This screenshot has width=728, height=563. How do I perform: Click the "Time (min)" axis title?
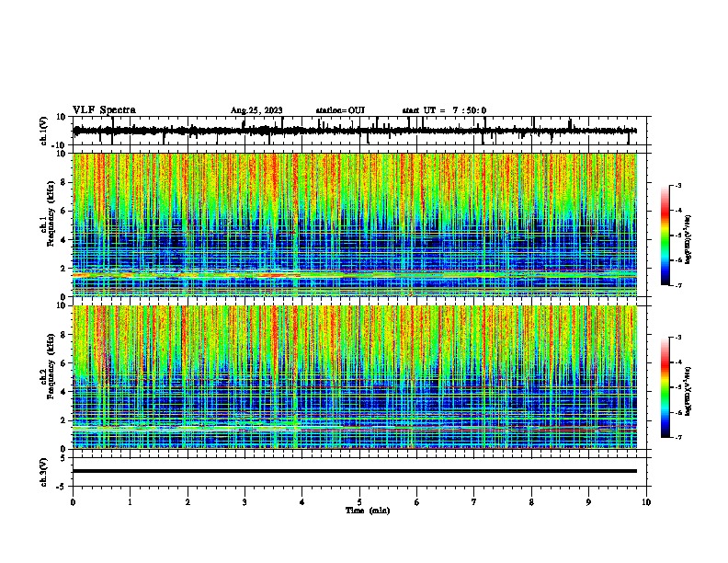pyautogui.click(x=368, y=511)
